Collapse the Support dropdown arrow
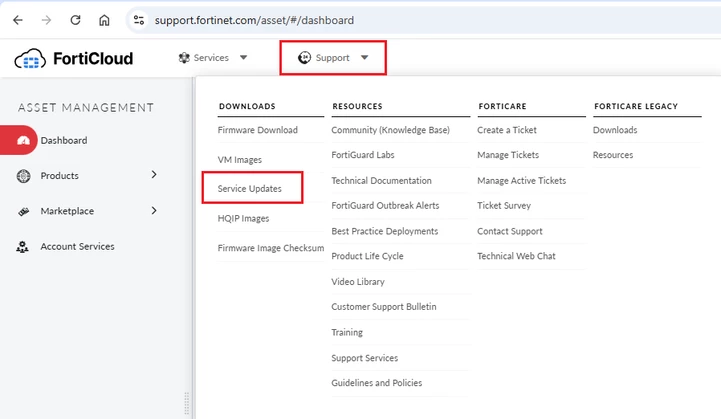721x419 pixels. pos(365,57)
